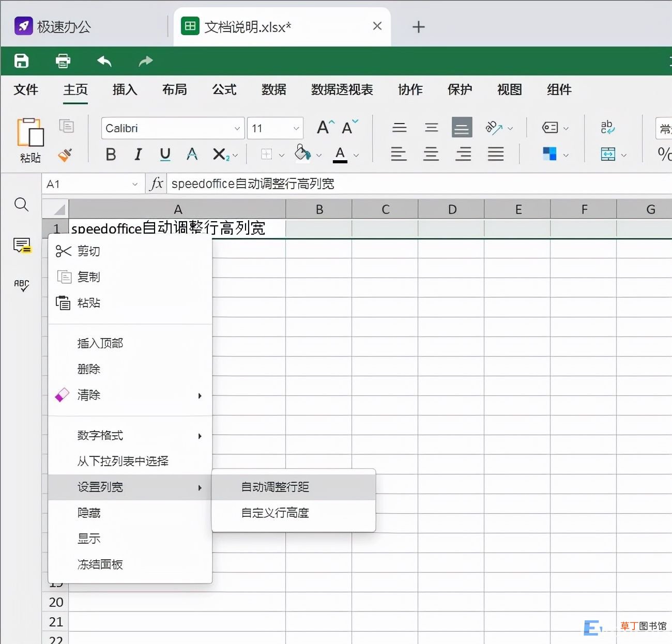The width and height of the screenshot is (672, 644).
Task: Expand the 数字格式 submenu
Action: click(130, 435)
